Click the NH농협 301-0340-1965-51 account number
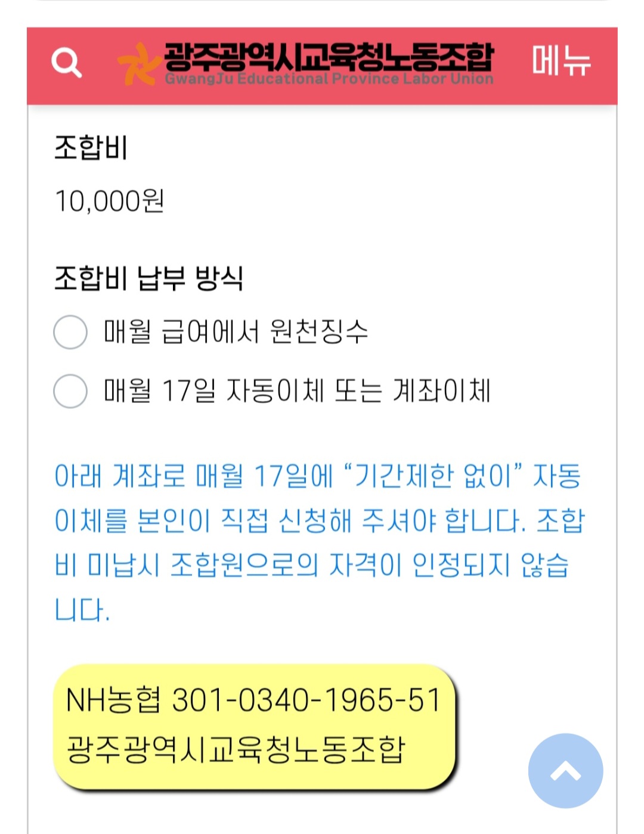The width and height of the screenshot is (644, 834). click(253, 700)
